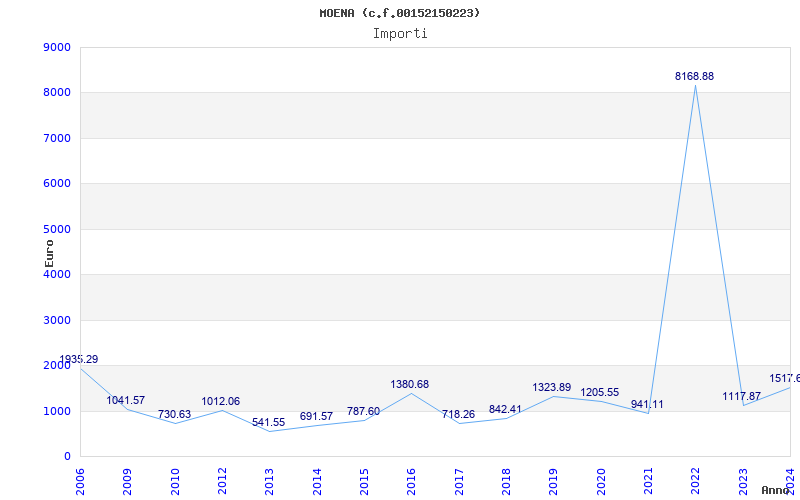Screen dimensions: 800x500
Task: Click the data label 541.55
Action: 268,422
